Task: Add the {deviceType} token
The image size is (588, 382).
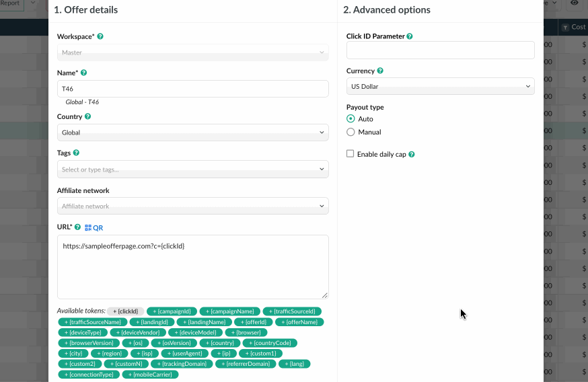Action: pos(83,332)
